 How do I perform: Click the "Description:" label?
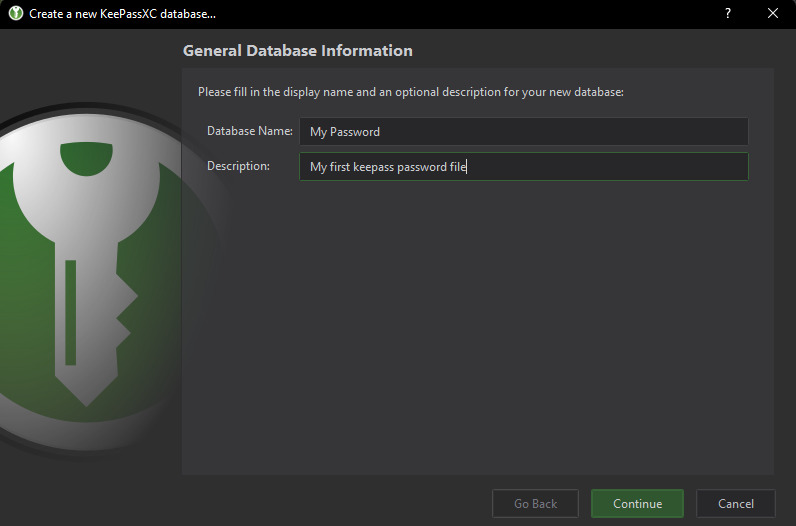[x=238, y=166]
